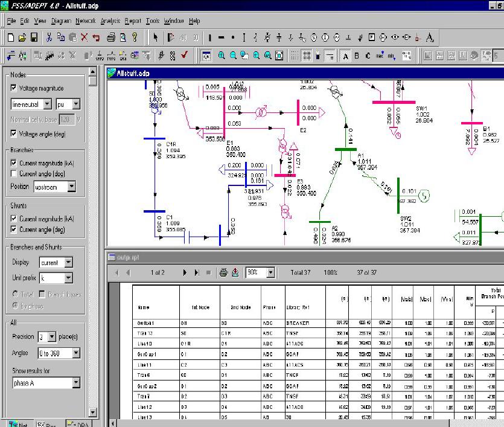Select the arrow selection tool
This screenshot has height=427, width=504.
click(156, 38)
